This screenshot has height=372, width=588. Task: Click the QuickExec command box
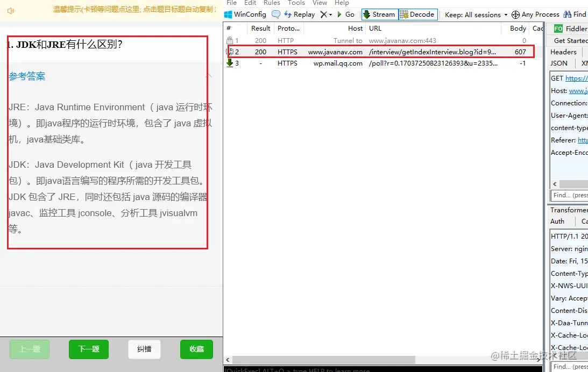(382, 369)
